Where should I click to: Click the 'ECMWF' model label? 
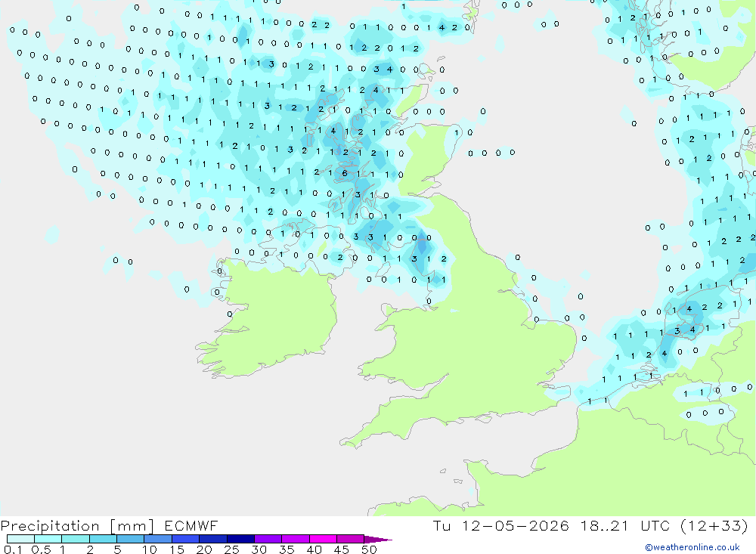(x=191, y=525)
